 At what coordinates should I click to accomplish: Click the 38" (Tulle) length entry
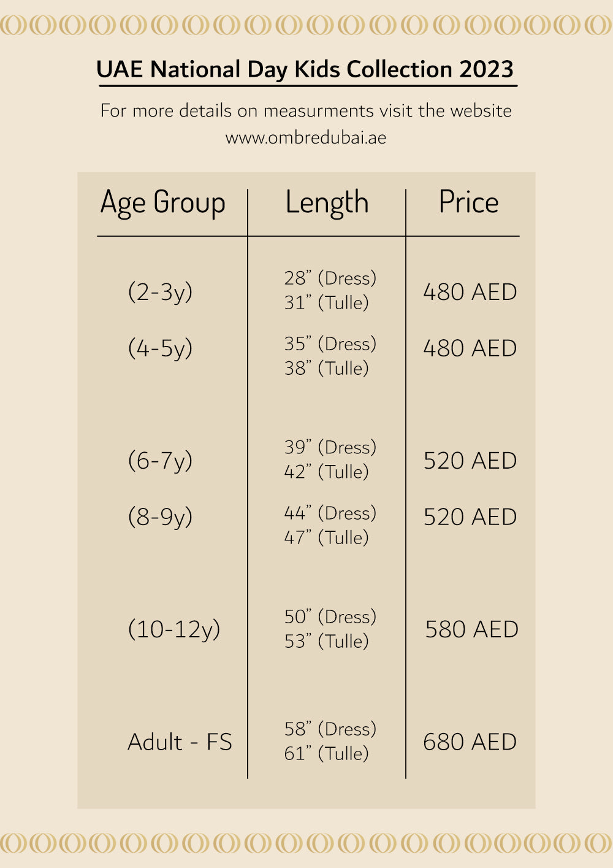click(326, 368)
